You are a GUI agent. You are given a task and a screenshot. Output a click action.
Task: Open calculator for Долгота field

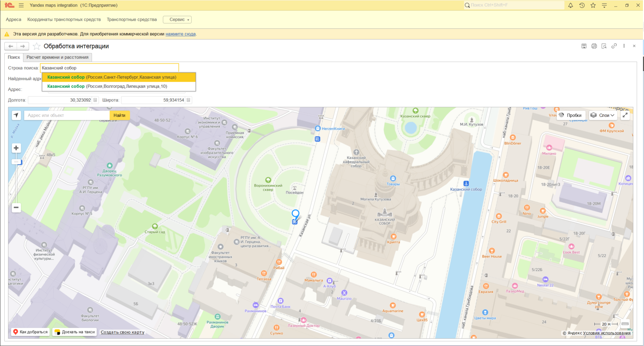pyautogui.click(x=95, y=100)
